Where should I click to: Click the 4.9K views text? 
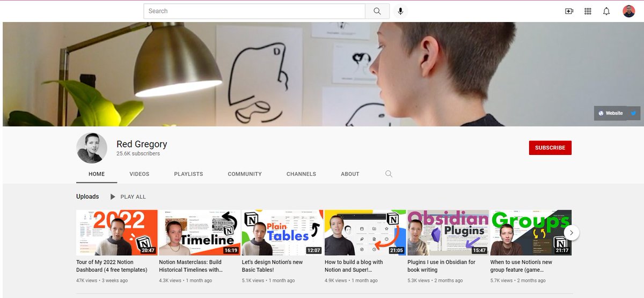336,280
